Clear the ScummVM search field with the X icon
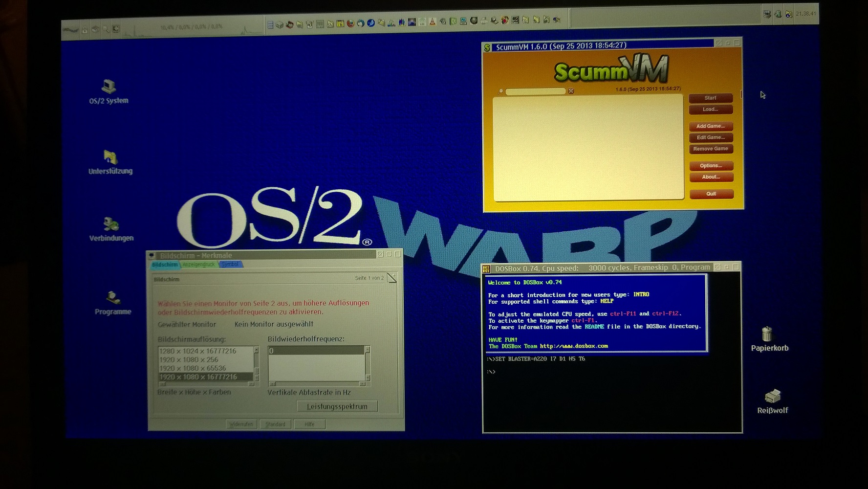Screen dimensions: 868x489 coord(571,91)
